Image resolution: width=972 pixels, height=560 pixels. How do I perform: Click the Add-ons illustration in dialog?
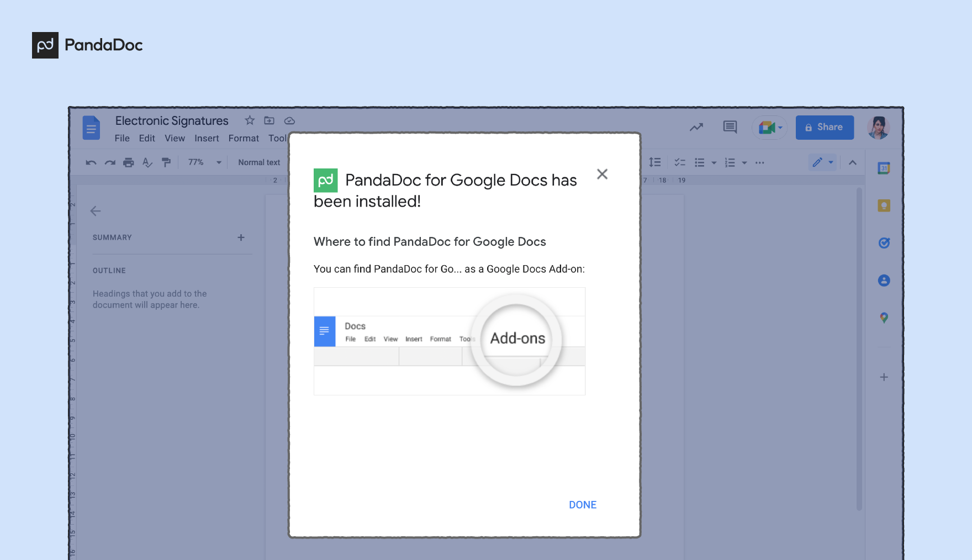point(450,341)
